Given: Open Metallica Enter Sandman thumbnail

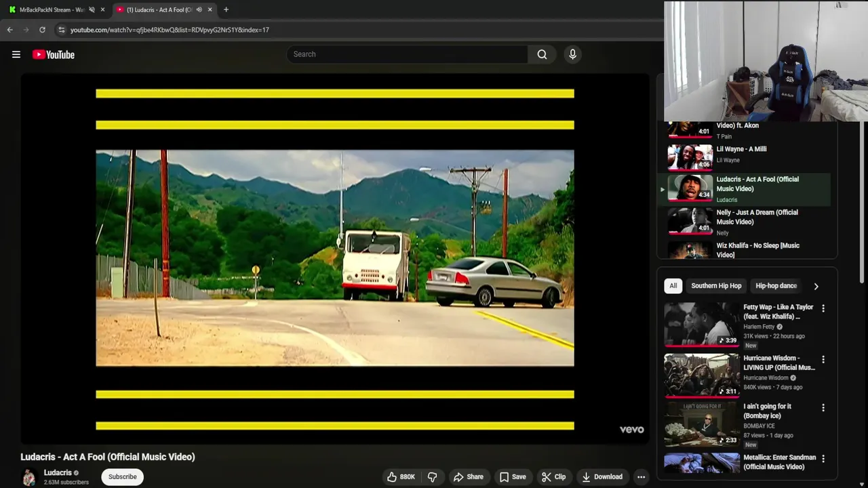Looking at the screenshot, I should 701,463.
